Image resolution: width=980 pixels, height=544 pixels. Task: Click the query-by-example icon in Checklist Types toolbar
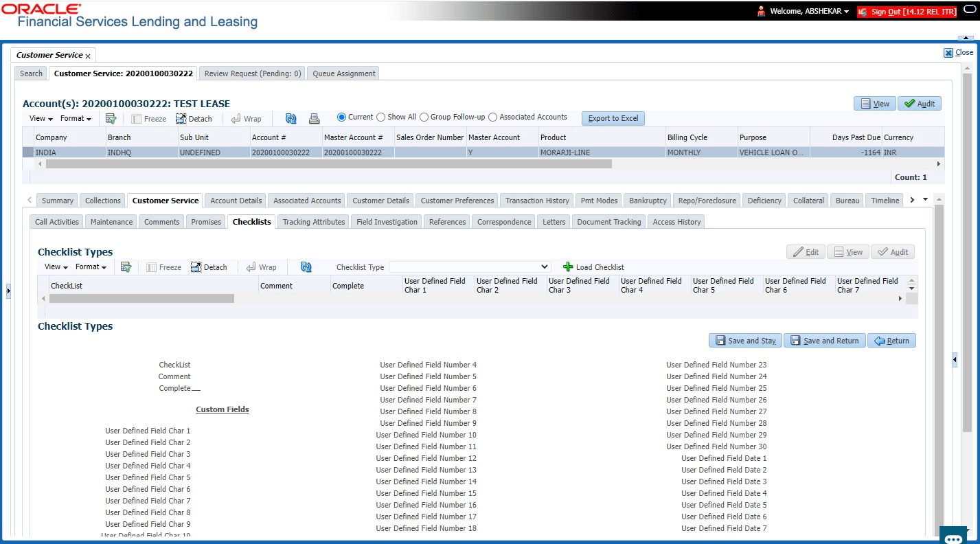pyautogui.click(x=126, y=267)
